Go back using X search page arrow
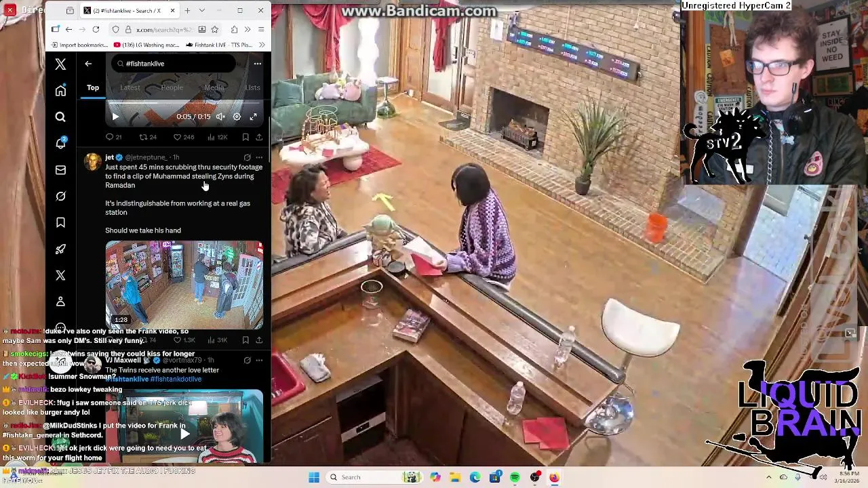The width and height of the screenshot is (868, 488). pos(88,64)
